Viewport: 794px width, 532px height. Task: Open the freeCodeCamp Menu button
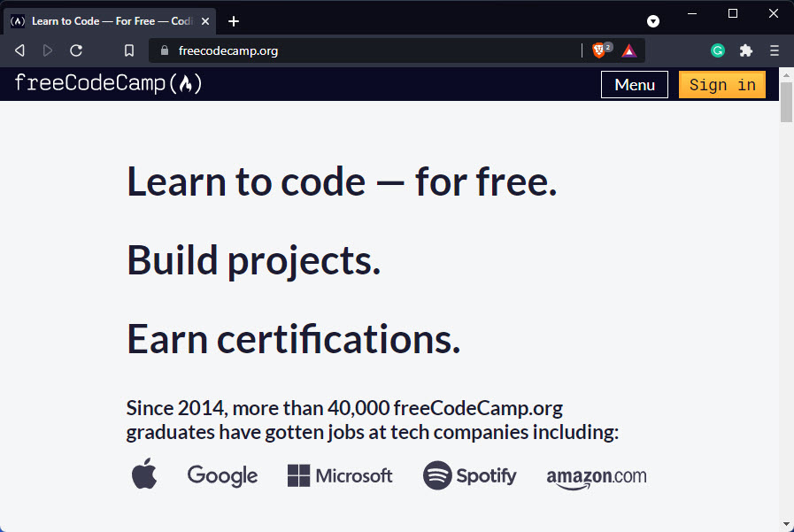[x=635, y=84]
